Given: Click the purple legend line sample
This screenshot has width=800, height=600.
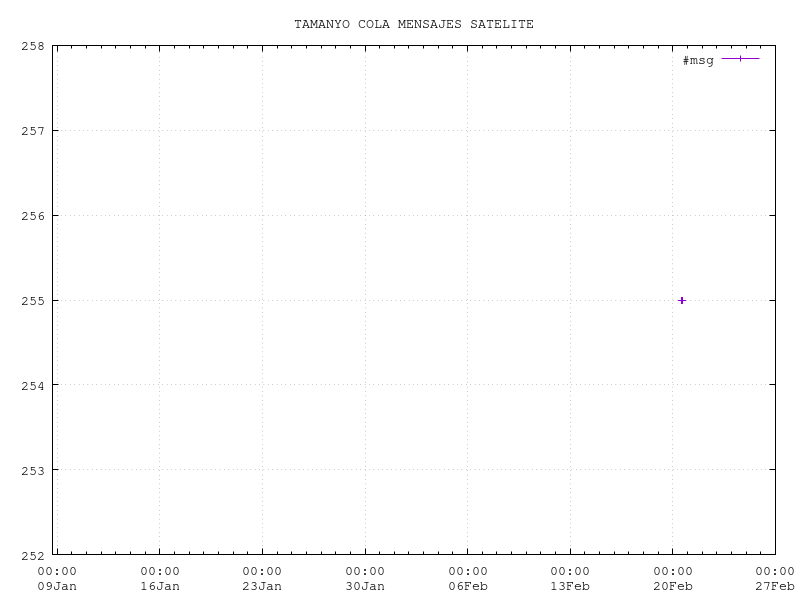Looking at the screenshot, I should coord(740,59).
